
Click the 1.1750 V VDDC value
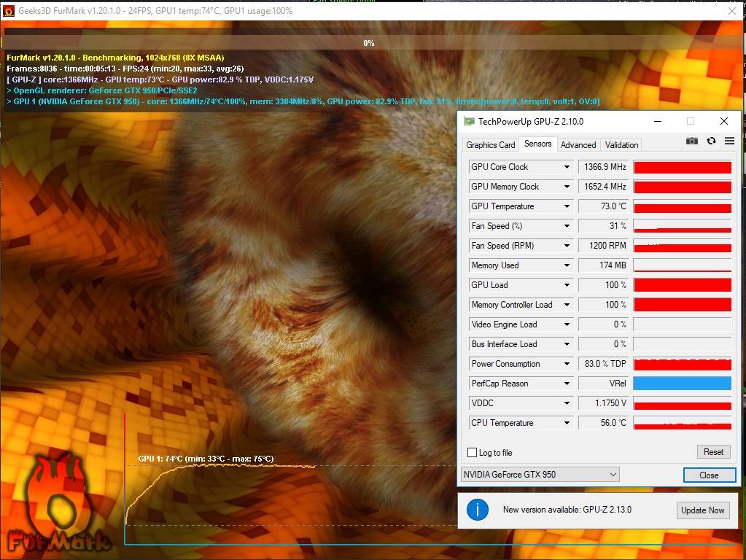(x=603, y=403)
